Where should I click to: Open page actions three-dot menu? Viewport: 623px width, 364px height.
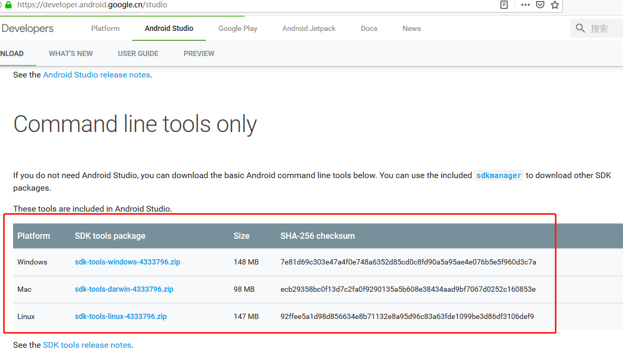pos(526,5)
